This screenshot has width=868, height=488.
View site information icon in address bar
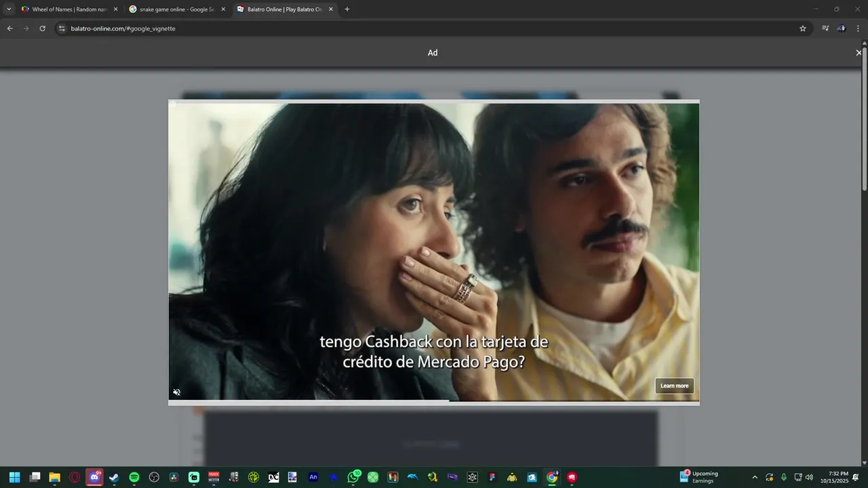point(62,28)
